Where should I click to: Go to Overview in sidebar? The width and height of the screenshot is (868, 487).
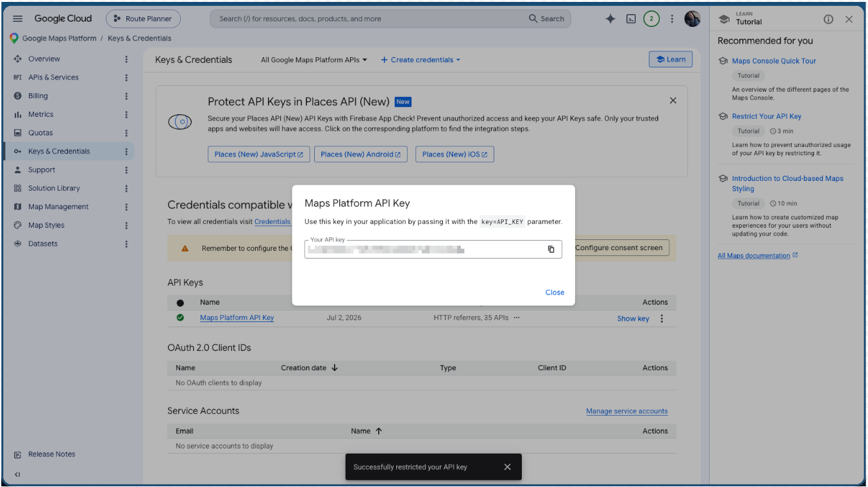(x=44, y=59)
